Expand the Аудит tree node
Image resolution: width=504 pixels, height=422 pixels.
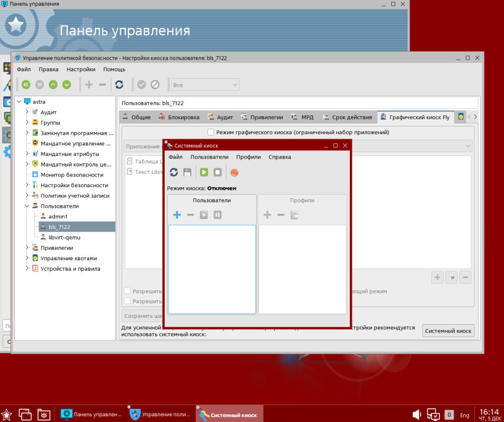(28, 112)
